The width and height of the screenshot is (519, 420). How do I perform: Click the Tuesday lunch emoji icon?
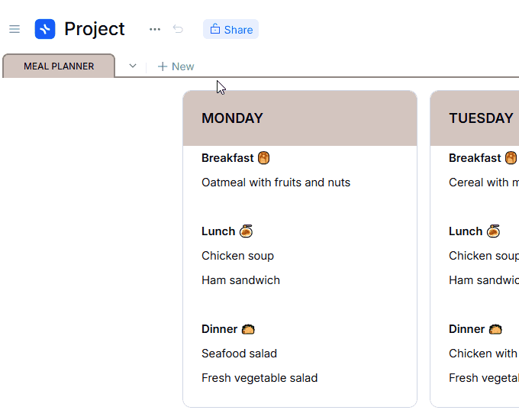click(493, 231)
